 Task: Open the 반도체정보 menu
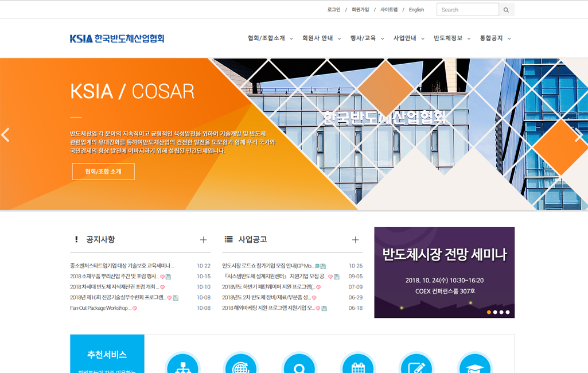(448, 38)
